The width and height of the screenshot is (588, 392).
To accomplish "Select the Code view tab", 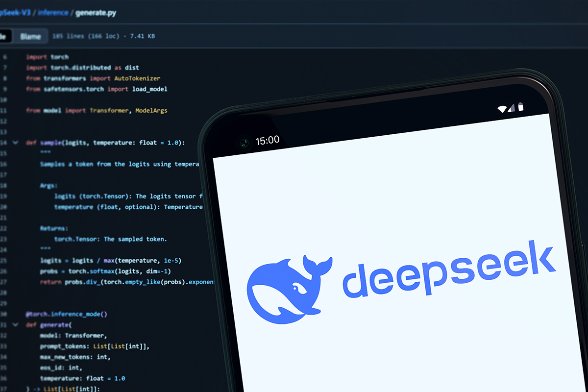I will click(x=3, y=36).
